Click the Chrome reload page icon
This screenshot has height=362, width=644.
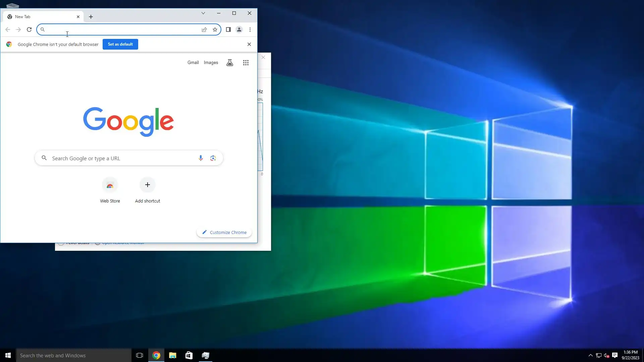[29, 29]
